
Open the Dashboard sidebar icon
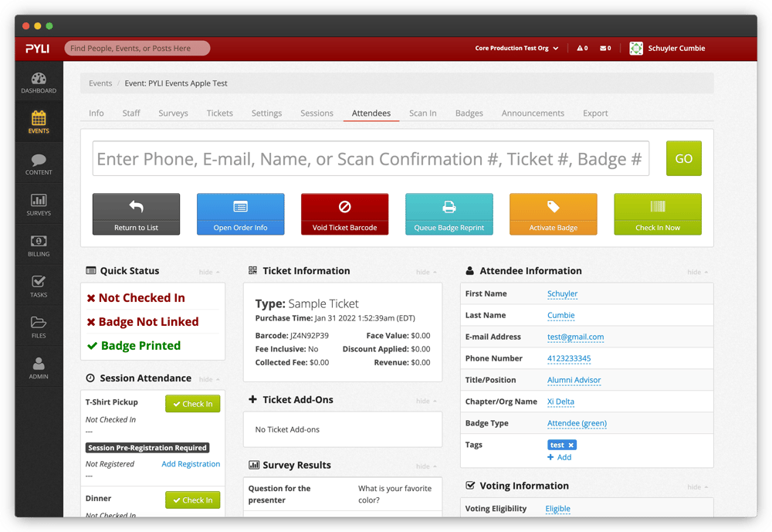point(39,83)
